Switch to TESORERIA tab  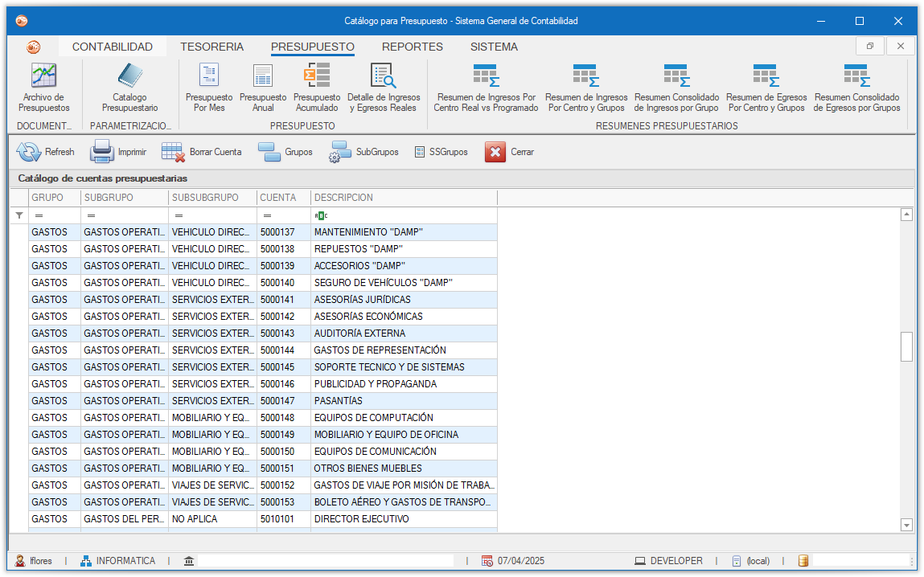click(x=212, y=47)
